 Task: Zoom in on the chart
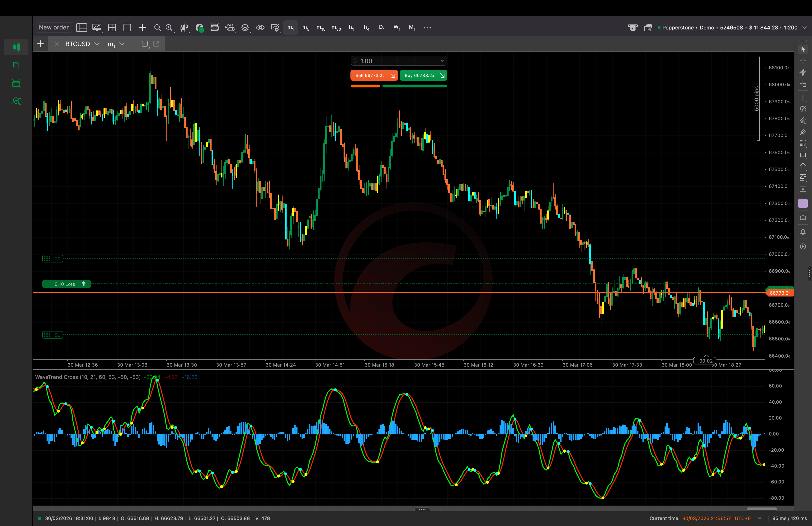point(169,28)
